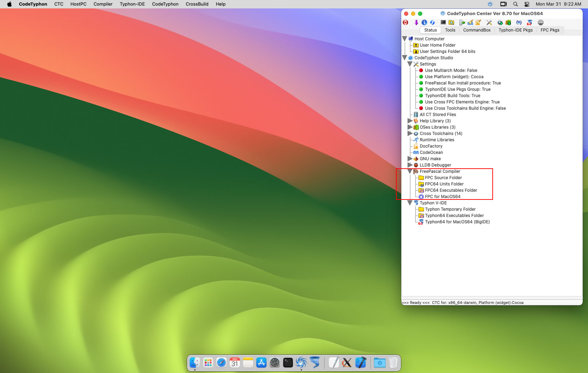Click TyphonIDE Build Tools: True setting
The height and width of the screenshot is (373, 588).
tap(453, 96)
